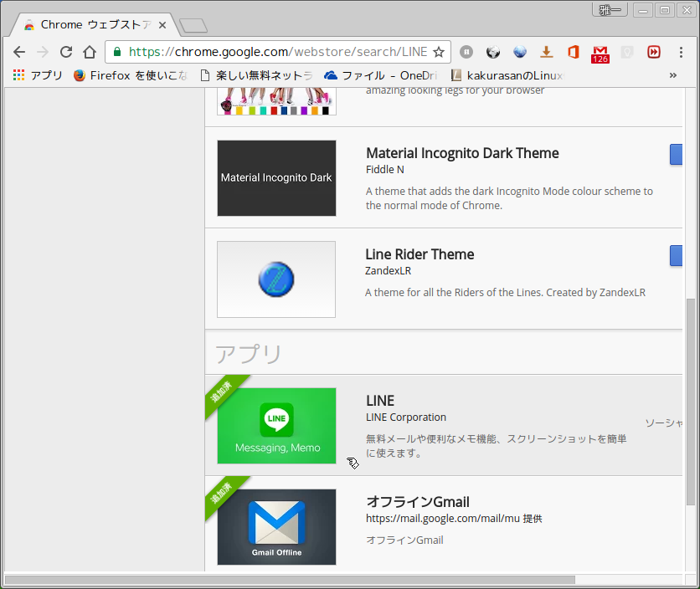
Task: Open the Office extension icon
Action: 574,52
